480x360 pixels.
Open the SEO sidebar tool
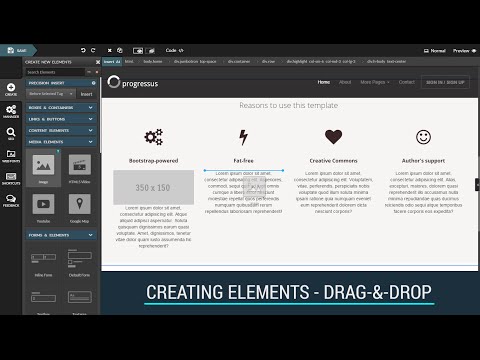(11, 134)
